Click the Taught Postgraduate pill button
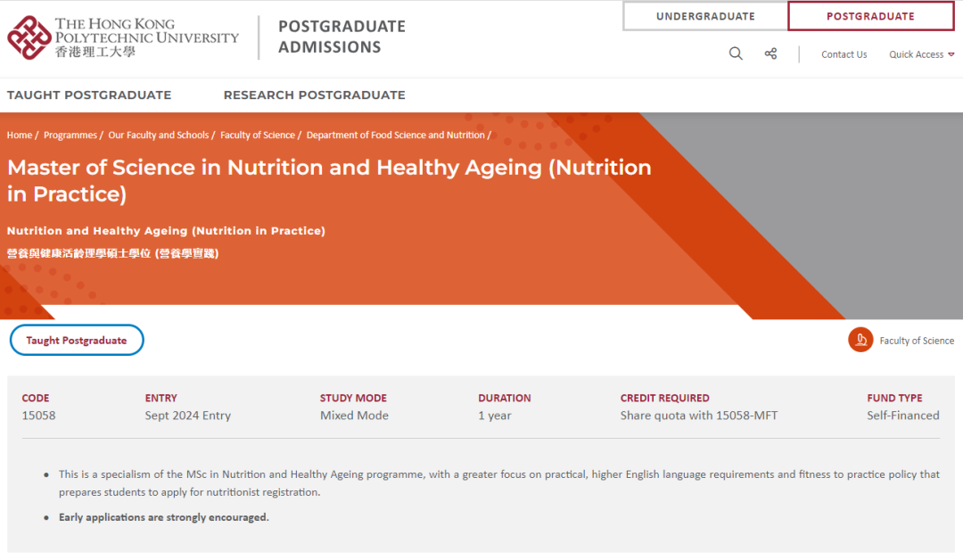 tap(77, 340)
